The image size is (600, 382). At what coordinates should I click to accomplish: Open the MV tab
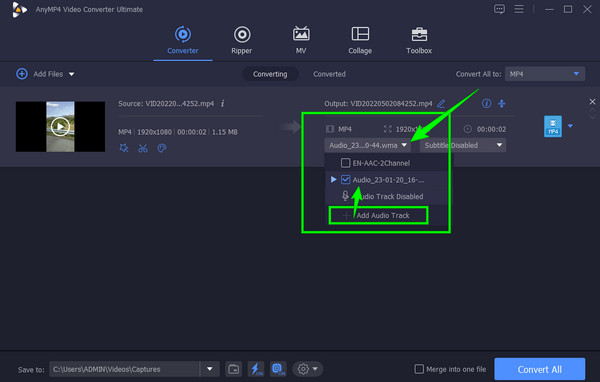pyautogui.click(x=301, y=40)
